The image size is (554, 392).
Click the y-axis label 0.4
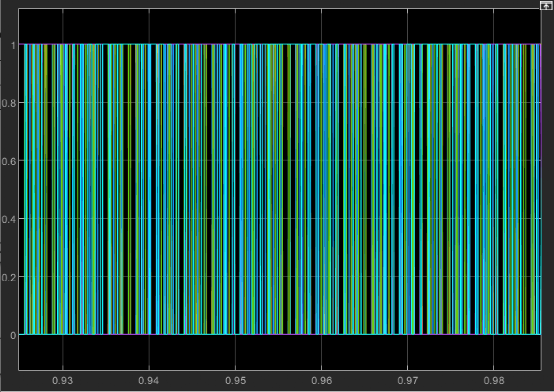(x=9, y=220)
